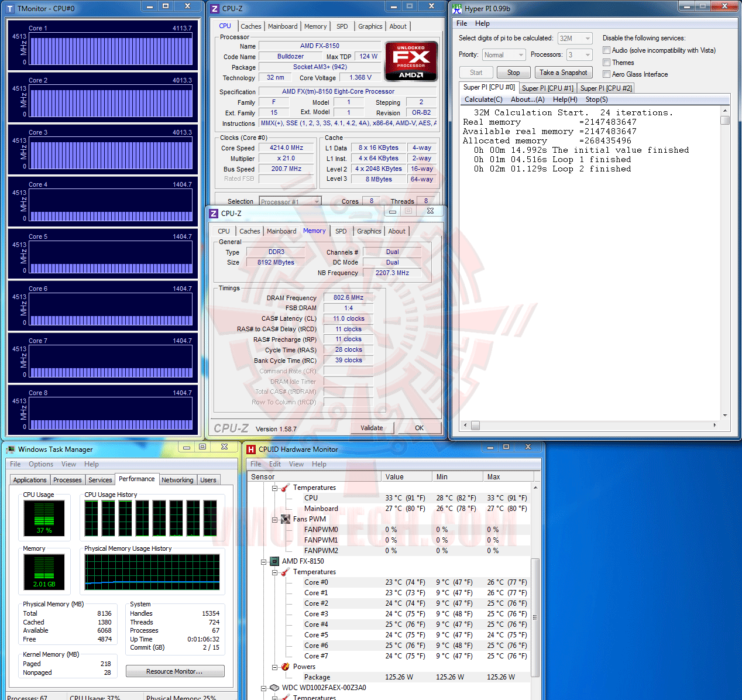Click the Powers flame icon
This screenshot has height=700, width=742.
click(x=286, y=667)
